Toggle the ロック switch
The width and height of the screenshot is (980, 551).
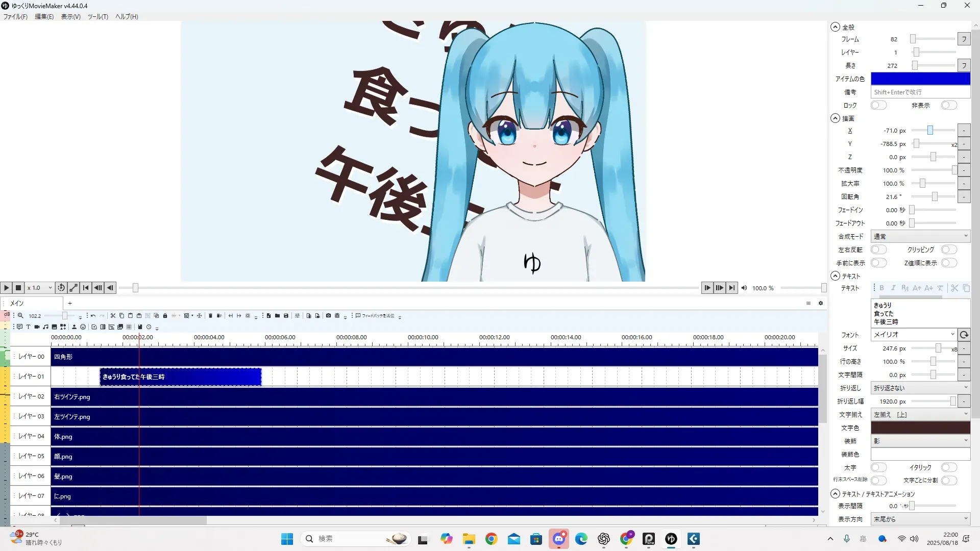tap(878, 105)
